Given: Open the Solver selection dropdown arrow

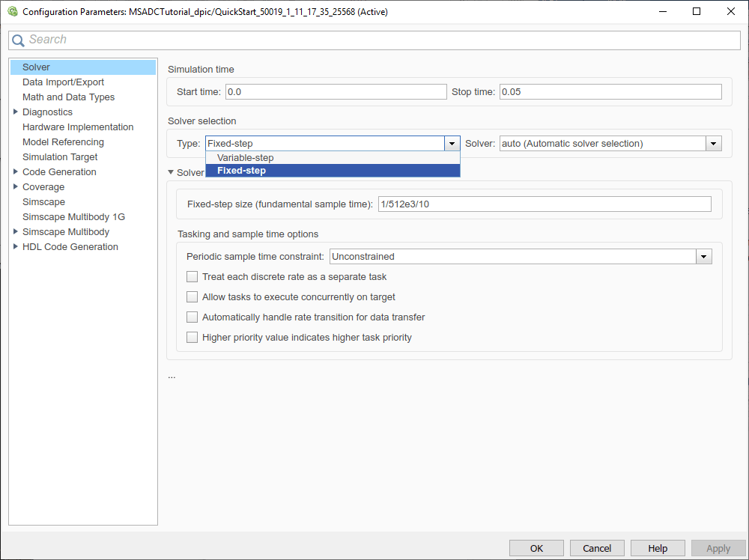Looking at the screenshot, I should pos(714,144).
